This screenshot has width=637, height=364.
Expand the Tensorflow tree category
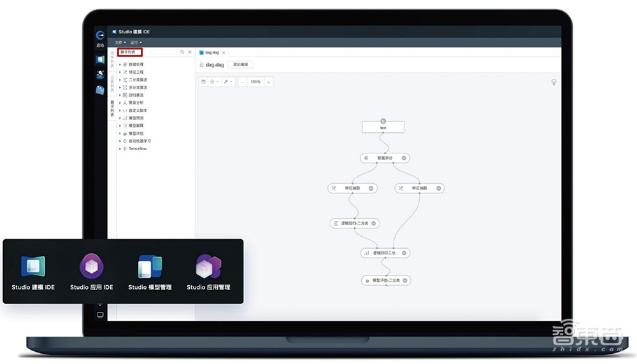(x=119, y=148)
